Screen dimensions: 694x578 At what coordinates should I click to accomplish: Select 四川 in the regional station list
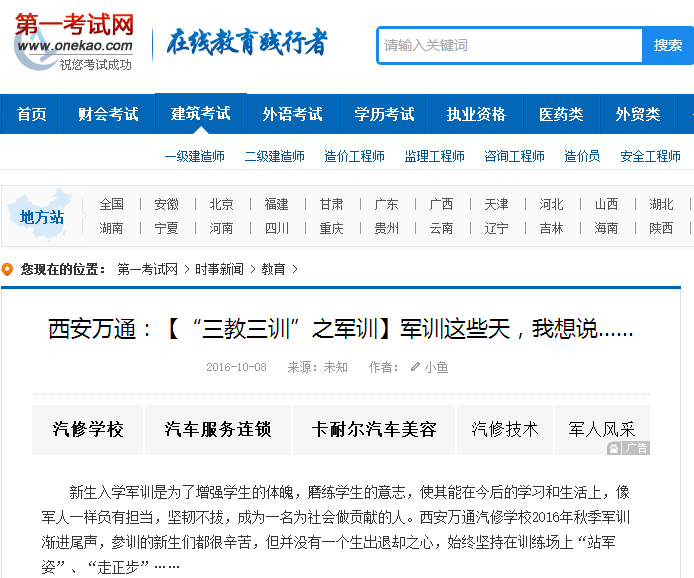tap(276, 228)
